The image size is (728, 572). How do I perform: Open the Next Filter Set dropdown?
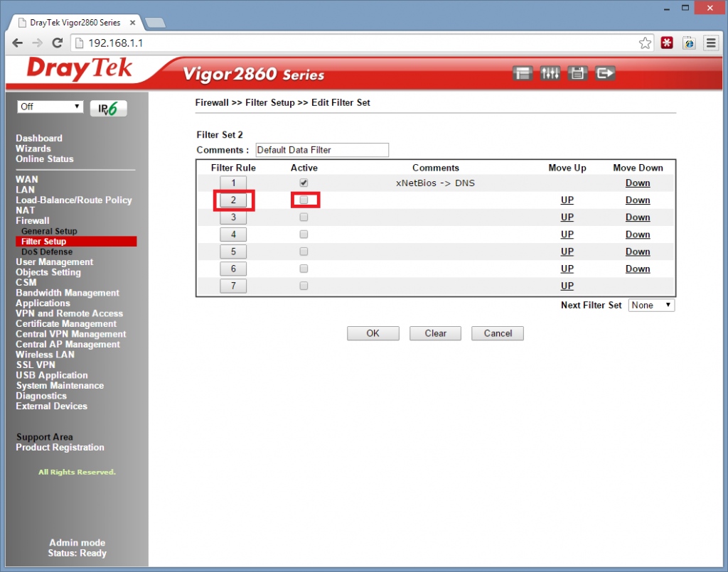tap(651, 306)
